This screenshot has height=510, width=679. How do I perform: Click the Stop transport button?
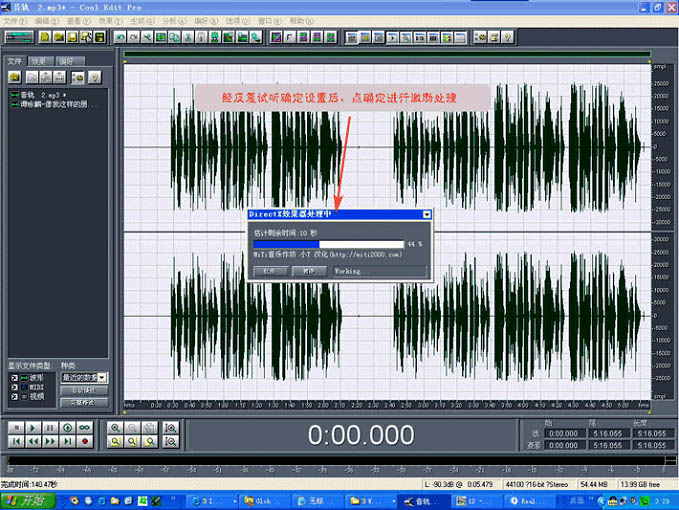coord(15,427)
